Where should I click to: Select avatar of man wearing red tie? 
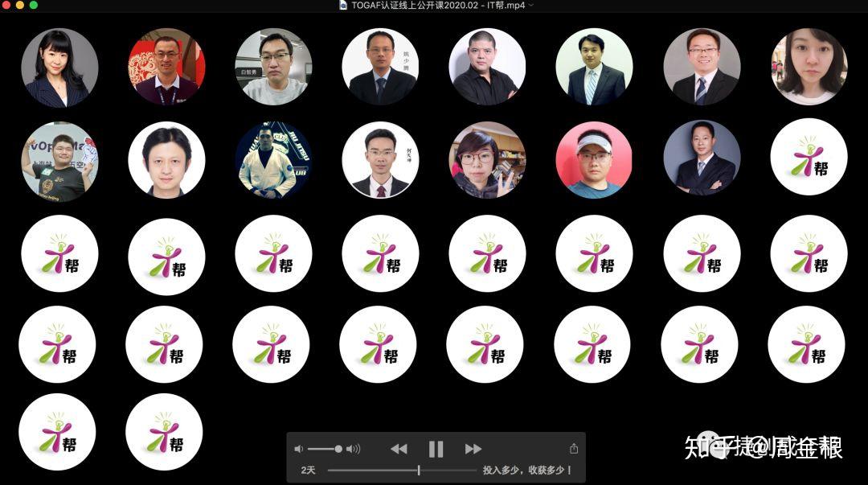(x=379, y=160)
